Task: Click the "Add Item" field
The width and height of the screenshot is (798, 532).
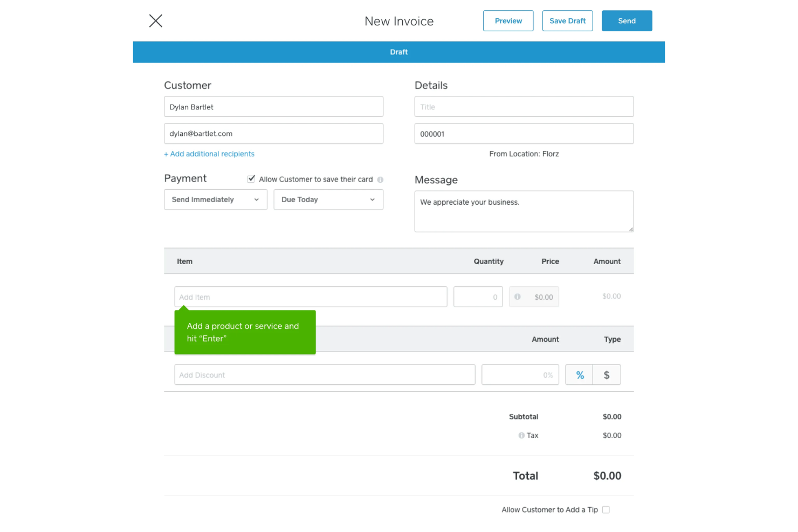Action: 311,296
